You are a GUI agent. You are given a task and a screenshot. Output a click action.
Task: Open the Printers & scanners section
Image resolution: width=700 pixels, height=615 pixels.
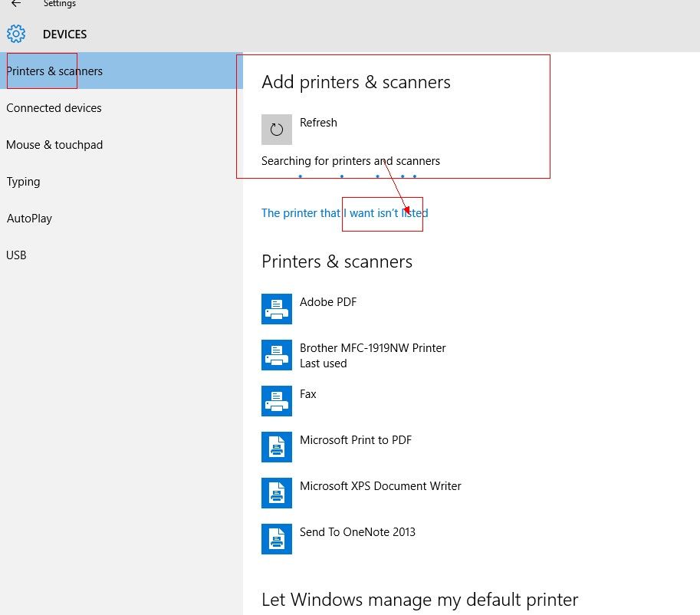click(54, 71)
